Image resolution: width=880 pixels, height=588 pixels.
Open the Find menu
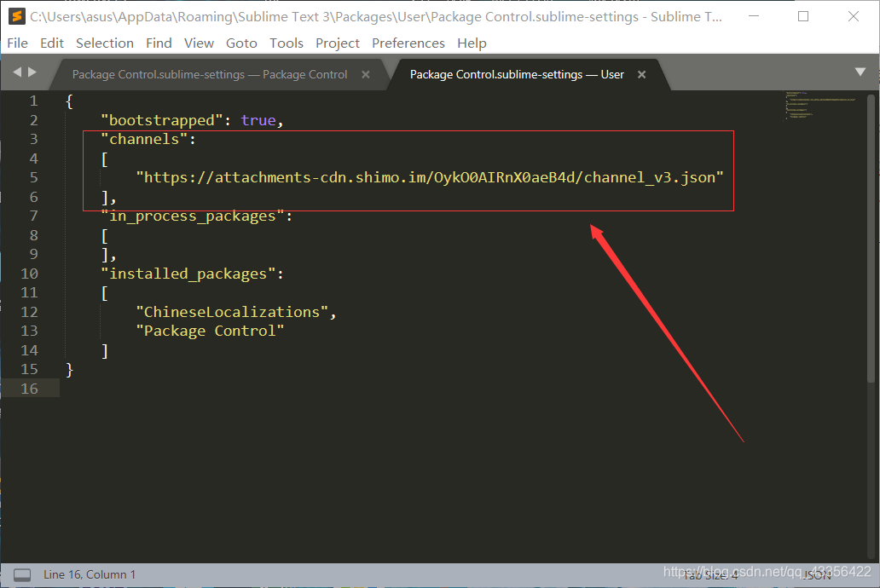(x=159, y=43)
